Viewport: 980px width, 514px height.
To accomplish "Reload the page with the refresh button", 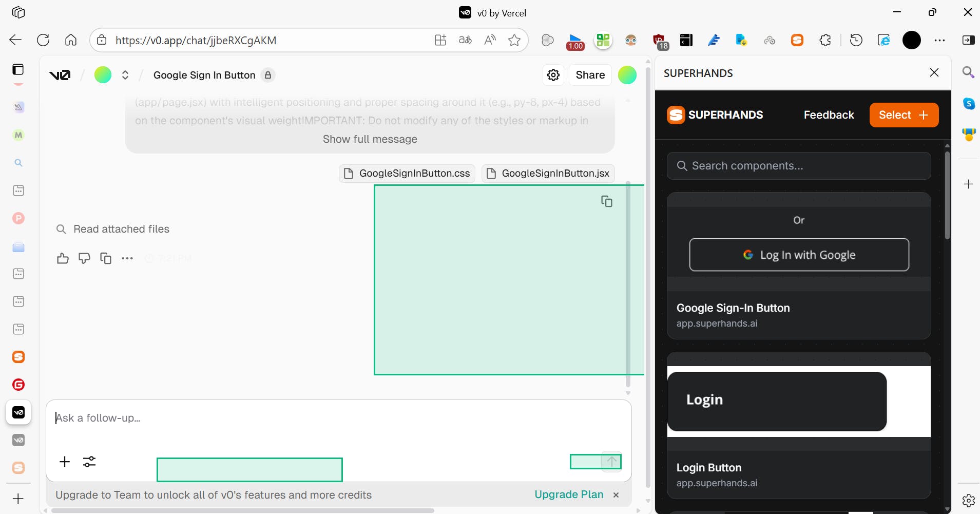I will click(x=43, y=40).
